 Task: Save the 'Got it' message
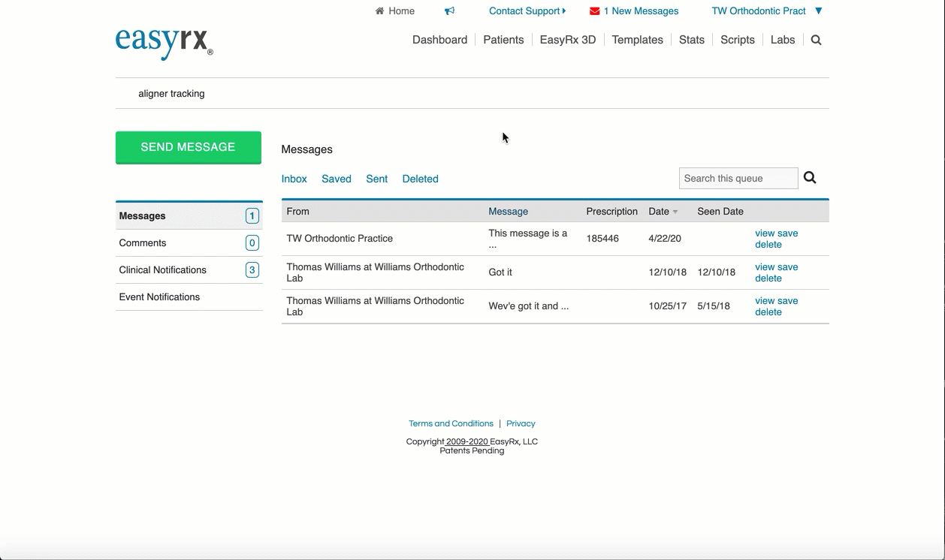click(787, 267)
